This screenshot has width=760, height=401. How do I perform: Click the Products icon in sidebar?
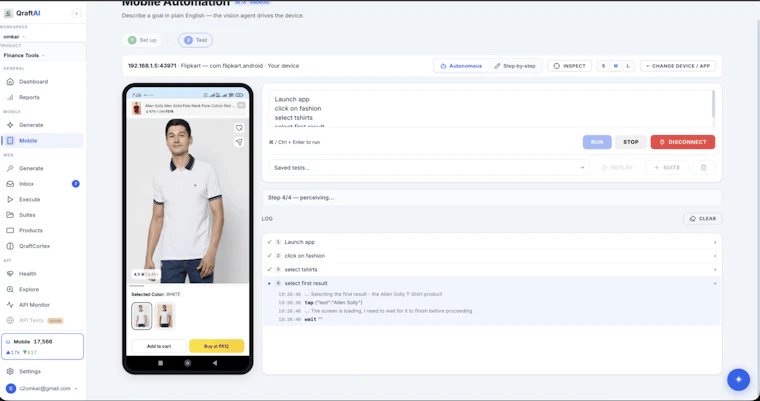[x=10, y=230]
